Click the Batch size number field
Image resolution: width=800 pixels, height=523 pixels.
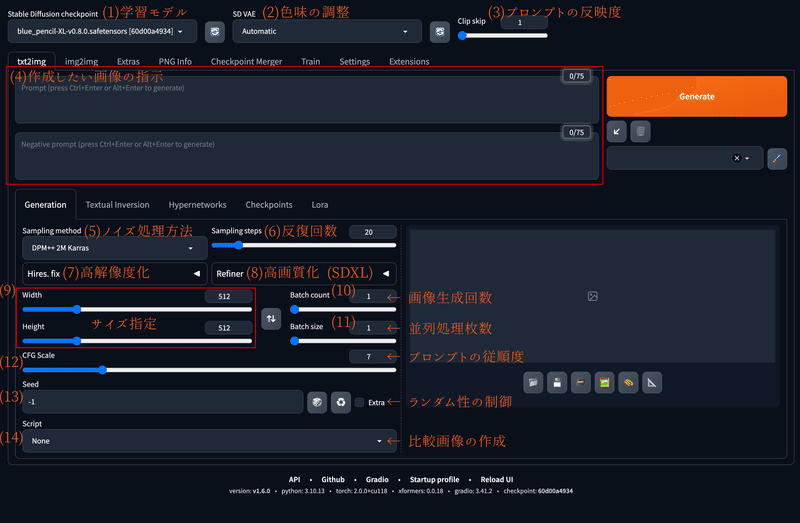373,328
